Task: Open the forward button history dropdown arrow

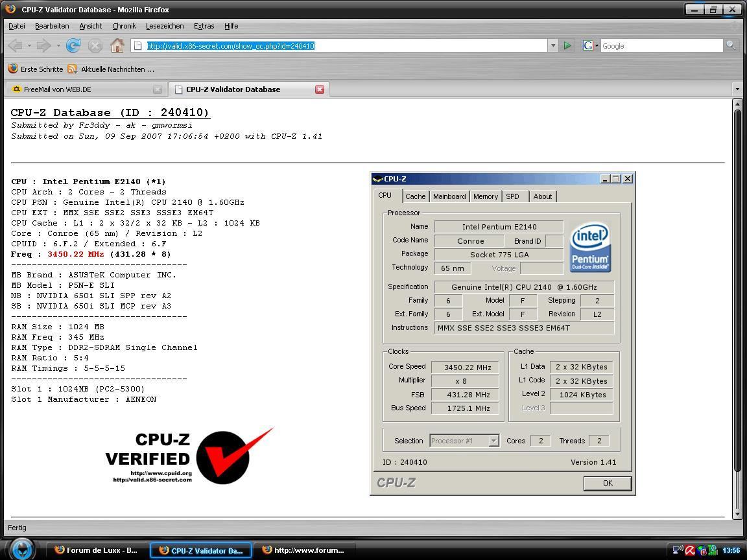Action: pyautogui.click(x=58, y=46)
